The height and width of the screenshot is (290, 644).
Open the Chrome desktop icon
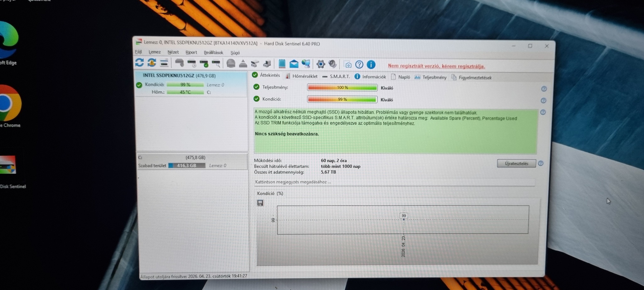tap(10, 106)
